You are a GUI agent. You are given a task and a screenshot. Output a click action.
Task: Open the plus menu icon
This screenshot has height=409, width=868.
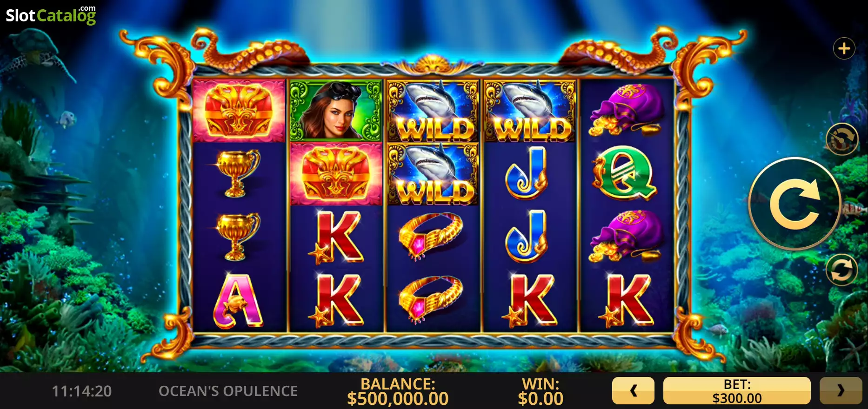844,48
